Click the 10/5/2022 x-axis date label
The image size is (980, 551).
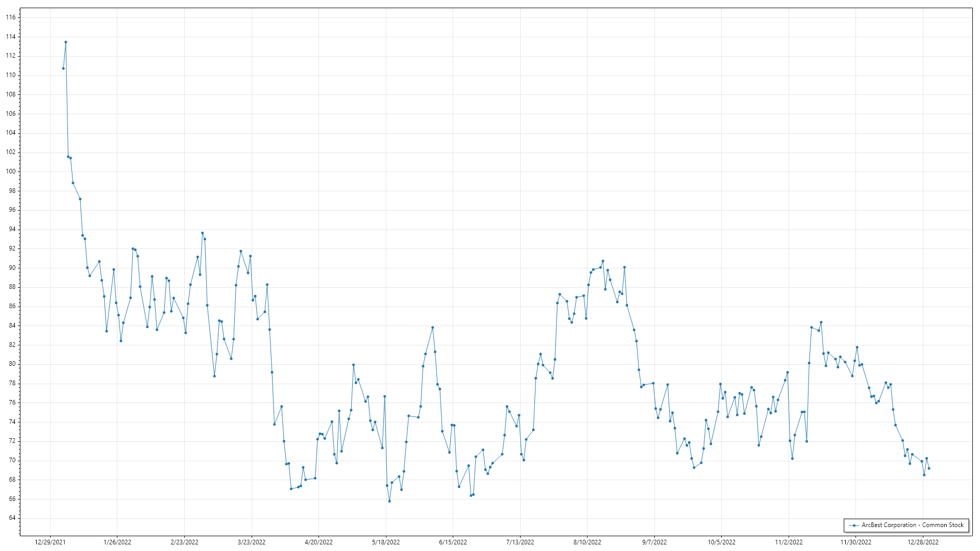click(722, 542)
